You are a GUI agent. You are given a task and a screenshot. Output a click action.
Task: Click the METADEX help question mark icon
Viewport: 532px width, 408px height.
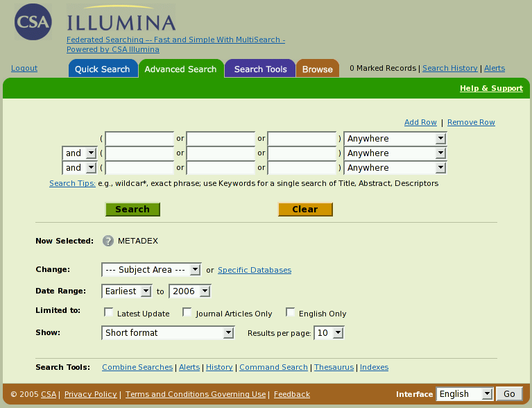coord(108,241)
